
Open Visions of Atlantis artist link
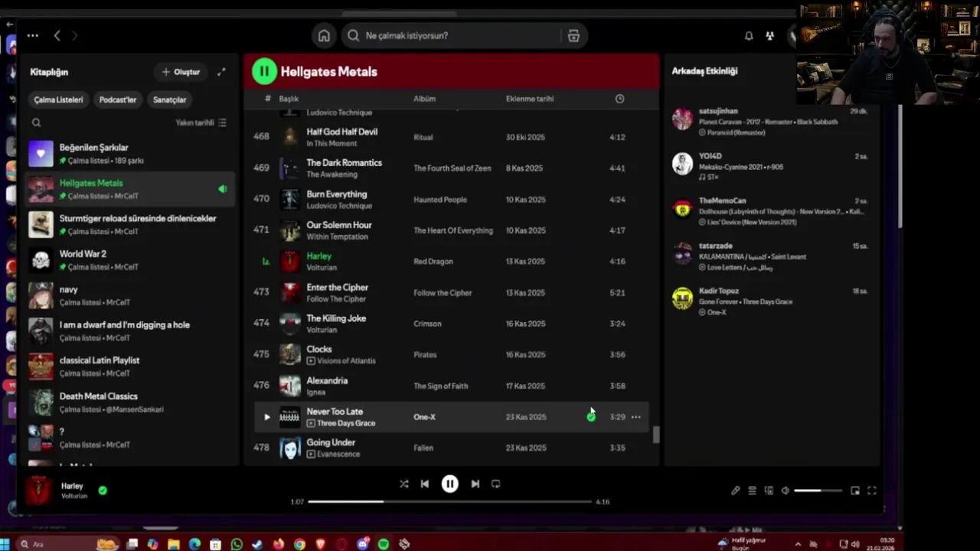[346, 361]
